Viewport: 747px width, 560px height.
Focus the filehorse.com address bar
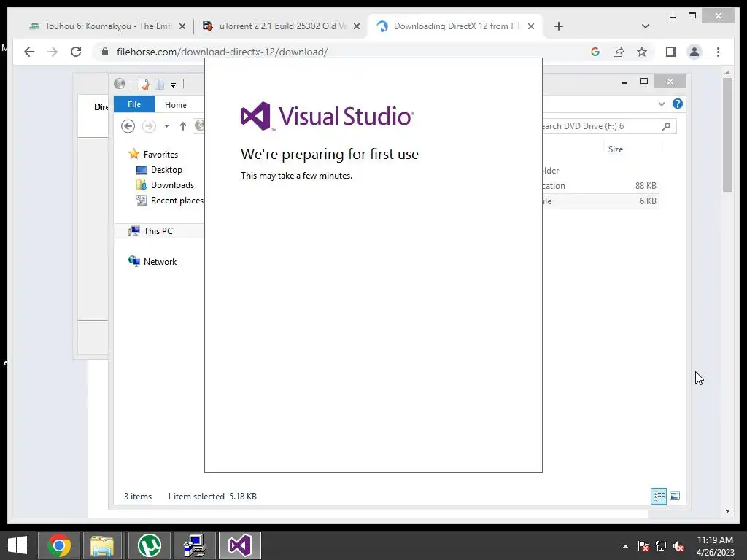pyautogui.click(x=333, y=52)
